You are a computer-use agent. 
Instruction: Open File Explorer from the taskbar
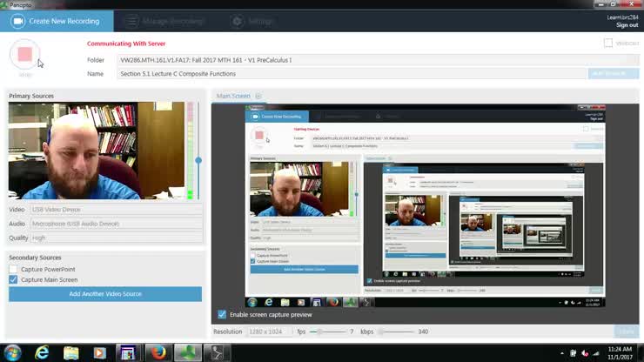[70, 352]
